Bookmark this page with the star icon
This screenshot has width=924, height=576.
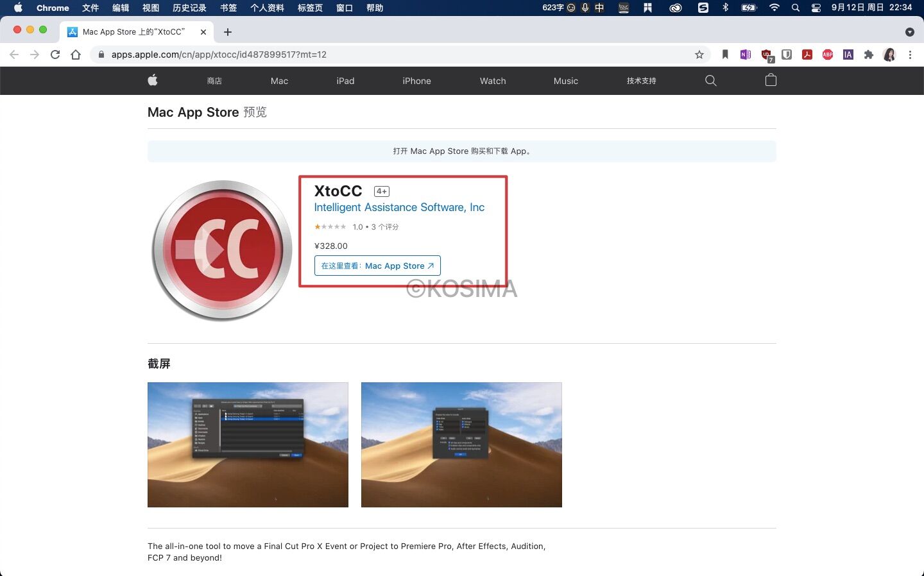[x=699, y=55]
